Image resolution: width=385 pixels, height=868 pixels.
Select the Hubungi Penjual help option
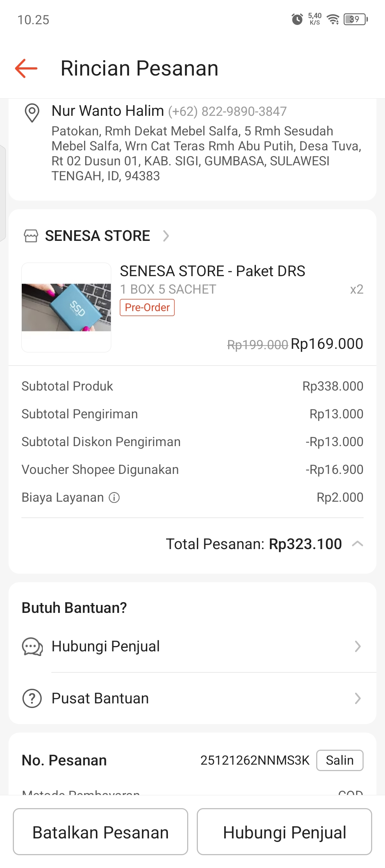pyautogui.click(x=106, y=646)
